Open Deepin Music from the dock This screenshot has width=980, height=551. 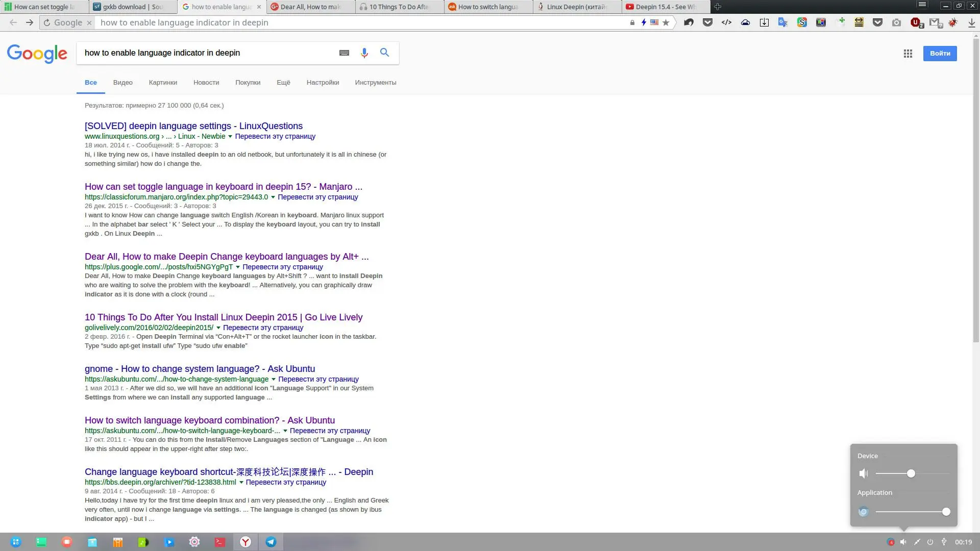[x=143, y=542]
